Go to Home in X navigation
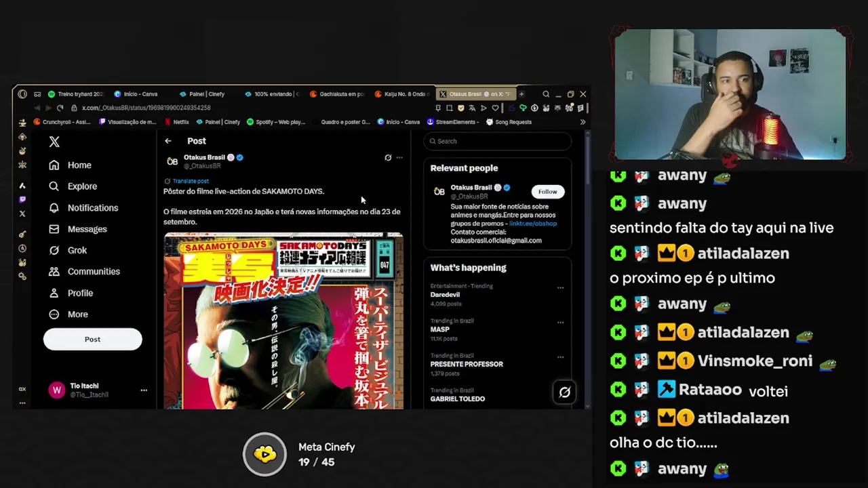 [x=70, y=165]
